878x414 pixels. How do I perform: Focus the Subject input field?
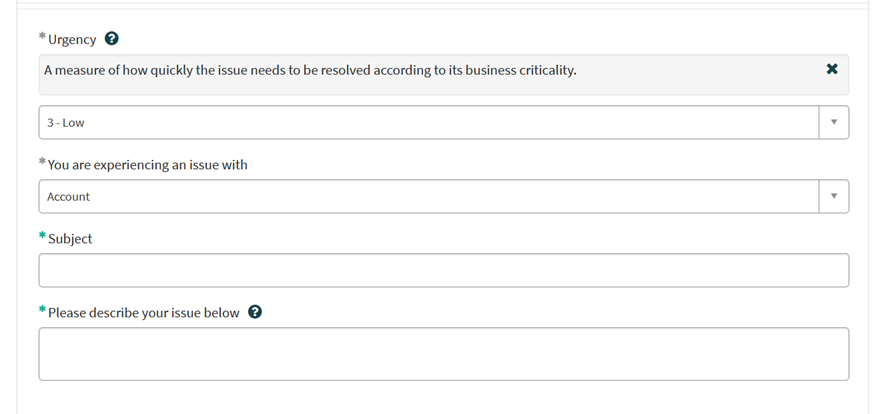[443, 270]
